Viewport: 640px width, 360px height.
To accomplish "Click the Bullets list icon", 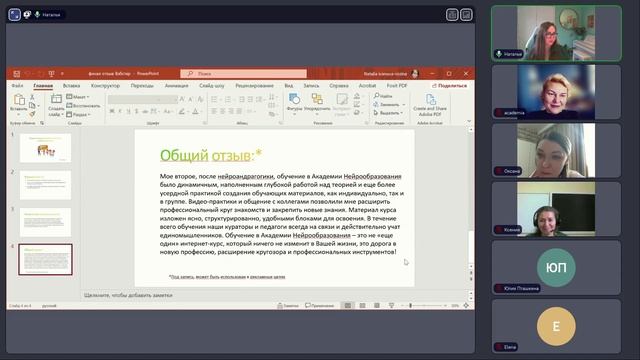I will pyautogui.click(x=215, y=99).
